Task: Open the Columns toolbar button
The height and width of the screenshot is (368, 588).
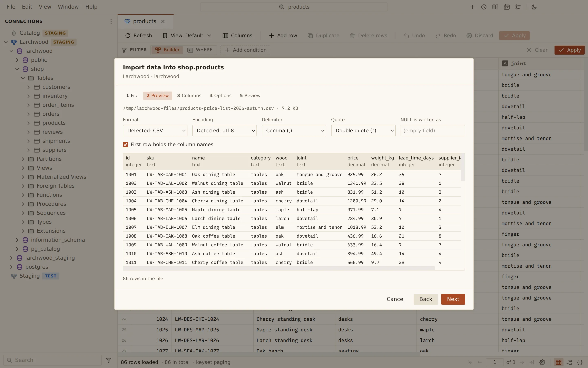Action: [x=237, y=36]
